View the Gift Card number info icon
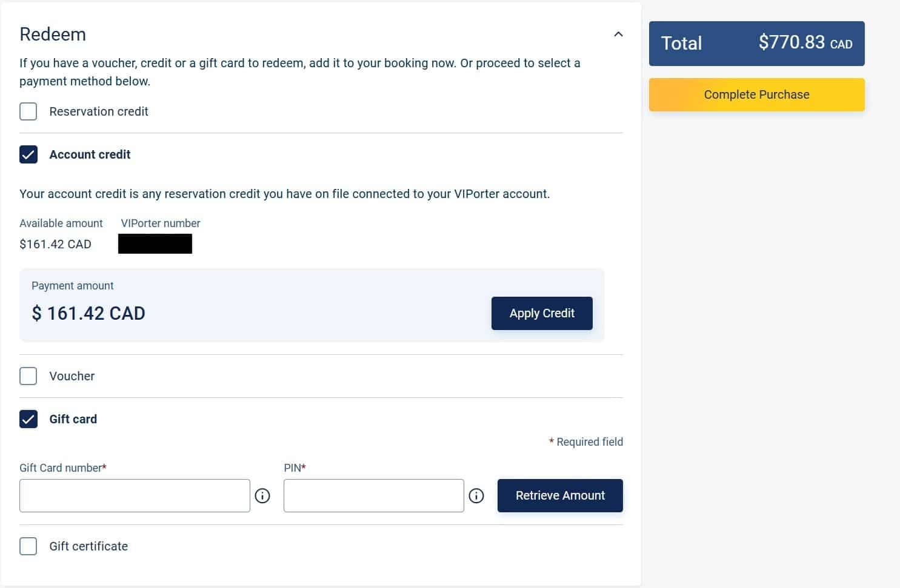900x588 pixels. click(262, 495)
